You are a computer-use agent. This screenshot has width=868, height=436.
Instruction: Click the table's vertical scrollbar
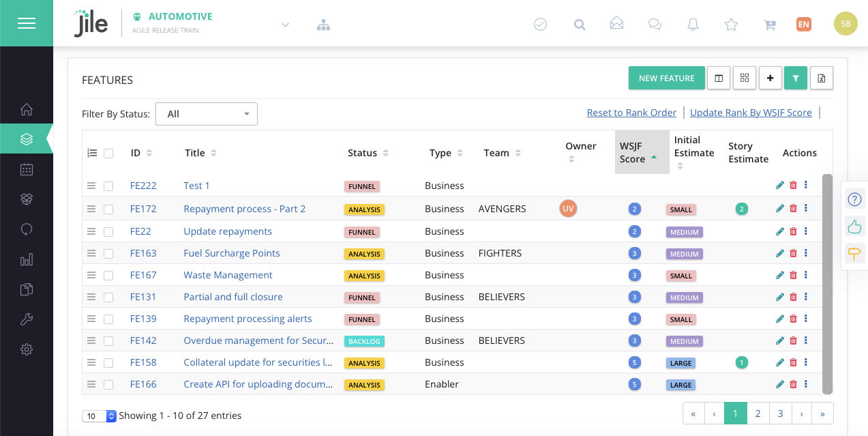(x=827, y=283)
